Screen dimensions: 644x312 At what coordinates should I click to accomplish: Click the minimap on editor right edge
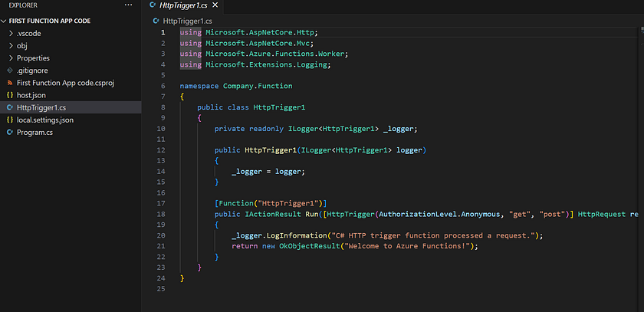(x=641, y=37)
